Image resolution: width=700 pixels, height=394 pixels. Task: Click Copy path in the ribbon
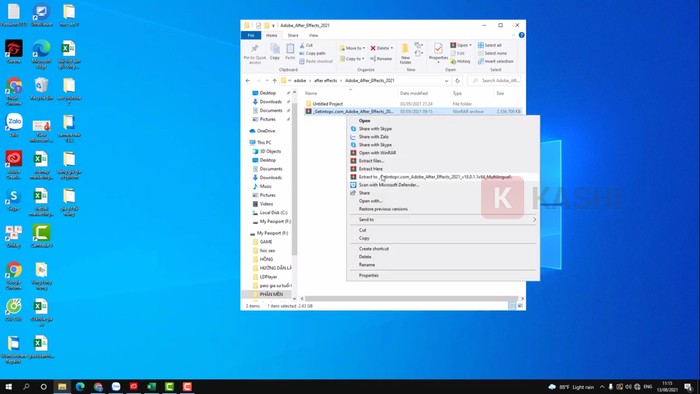point(312,54)
